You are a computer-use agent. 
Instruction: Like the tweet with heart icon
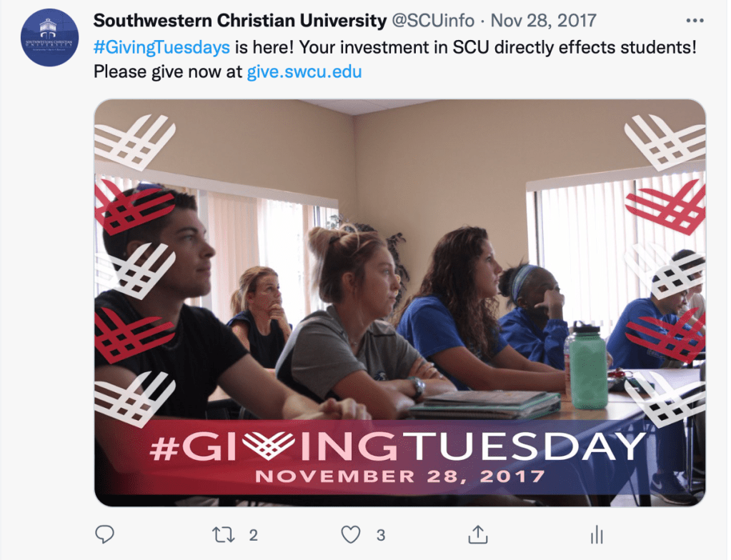pos(351,535)
